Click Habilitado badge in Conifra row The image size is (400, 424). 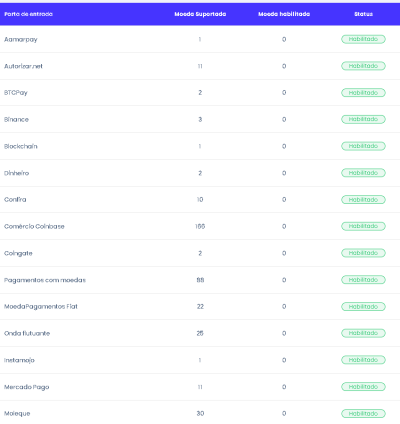tap(363, 200)
